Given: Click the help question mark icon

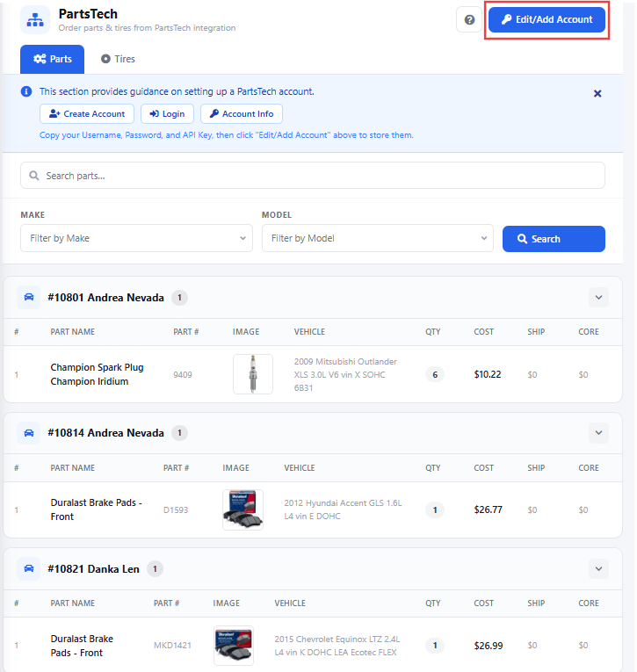Looking at the screenshot, I should coord(469,19).
